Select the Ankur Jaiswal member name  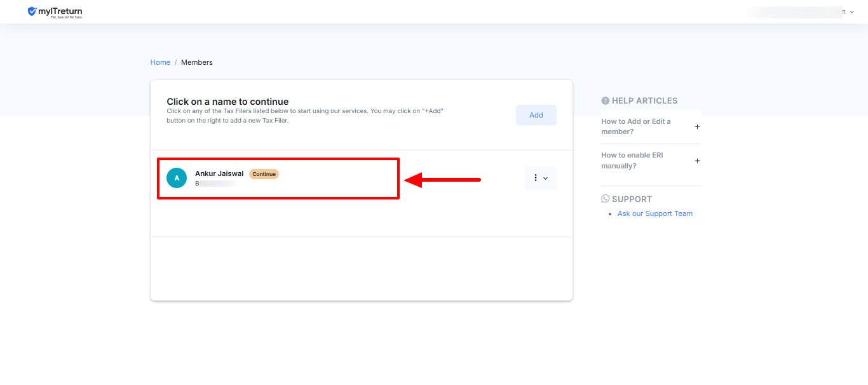(x=219, y=173)
